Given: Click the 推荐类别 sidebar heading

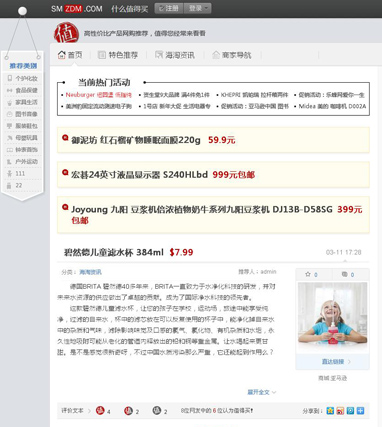Looking at the screenshot, I should 23,66.
